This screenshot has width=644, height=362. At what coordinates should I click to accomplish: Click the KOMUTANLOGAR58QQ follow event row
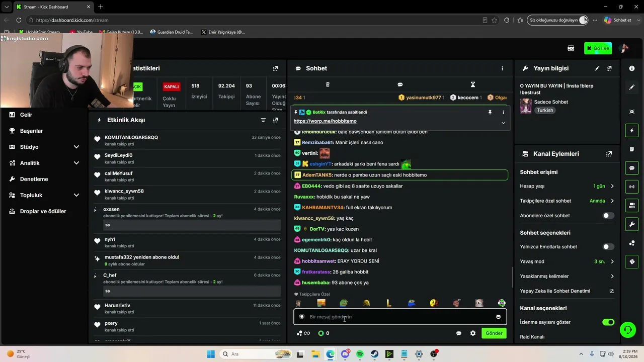pyautogui.click(x=187, y=140)
